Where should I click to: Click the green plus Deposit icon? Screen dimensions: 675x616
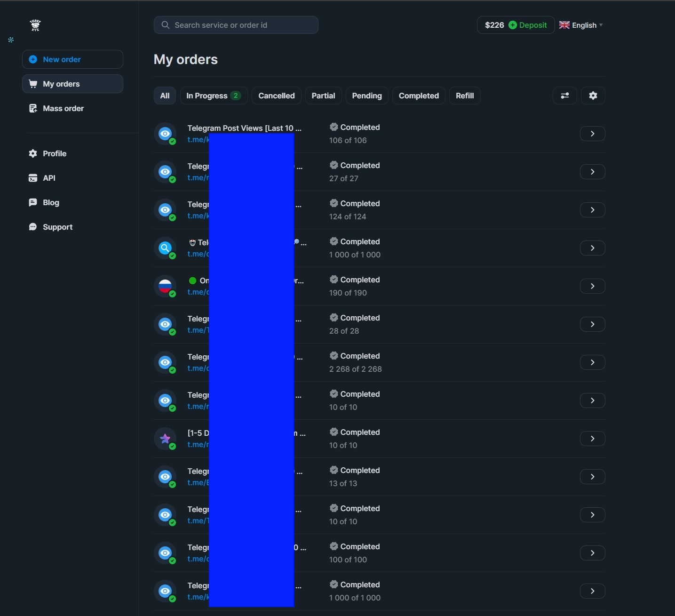513,25
